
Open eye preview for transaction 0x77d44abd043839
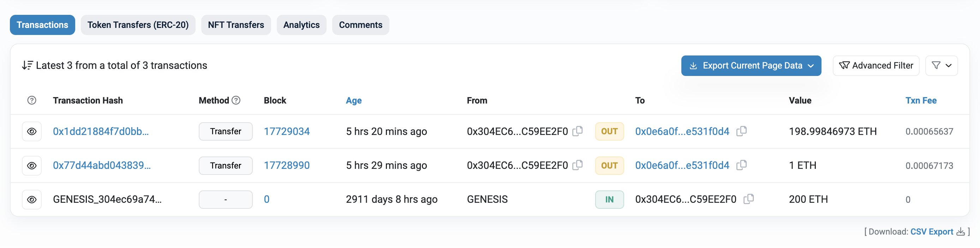point(31,165)
